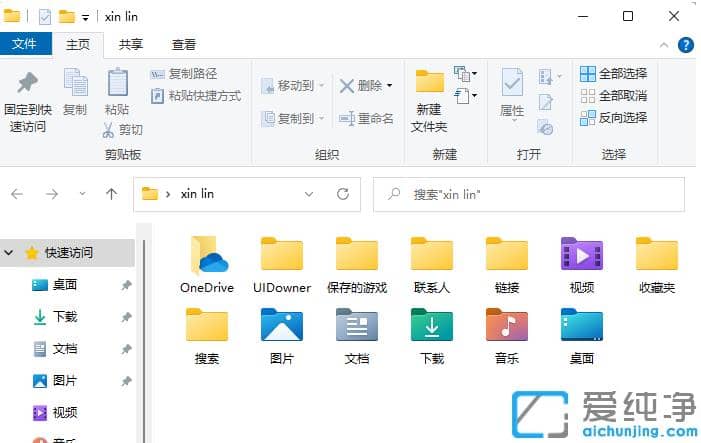Click Paste shortcut (粘贴快捷方式)
The image size is (701, 443).
pos(196,96)
